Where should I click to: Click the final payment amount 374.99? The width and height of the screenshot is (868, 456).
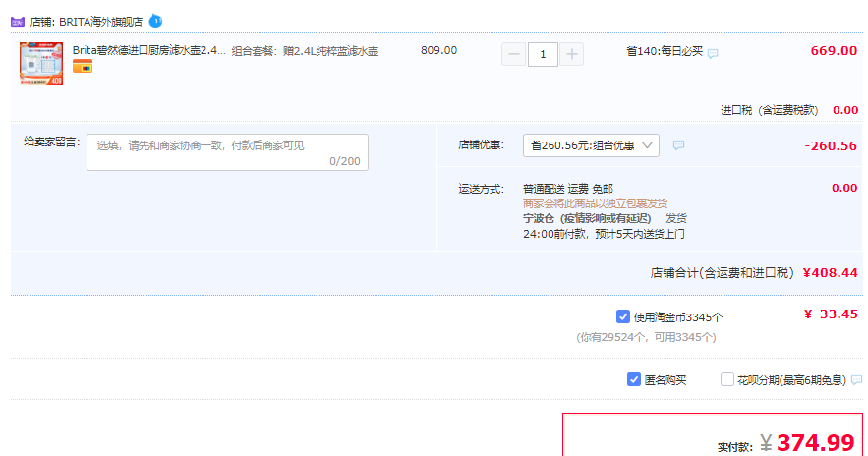[x=816, y=442]
